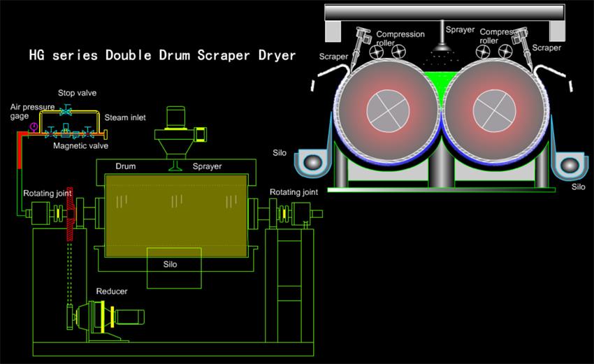594x364 pixels.
Task: Click the HG series Double Drum Scraper Dryer title
Action: [161, 54]
